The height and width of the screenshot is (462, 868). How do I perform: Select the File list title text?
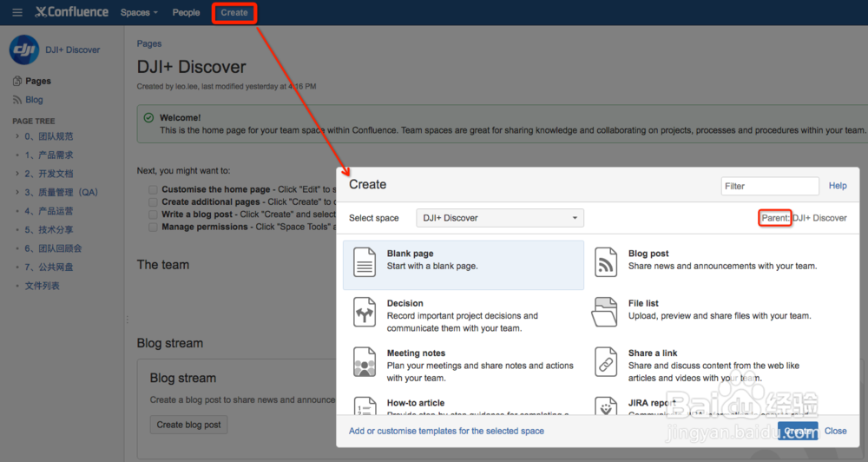point(643,303)
